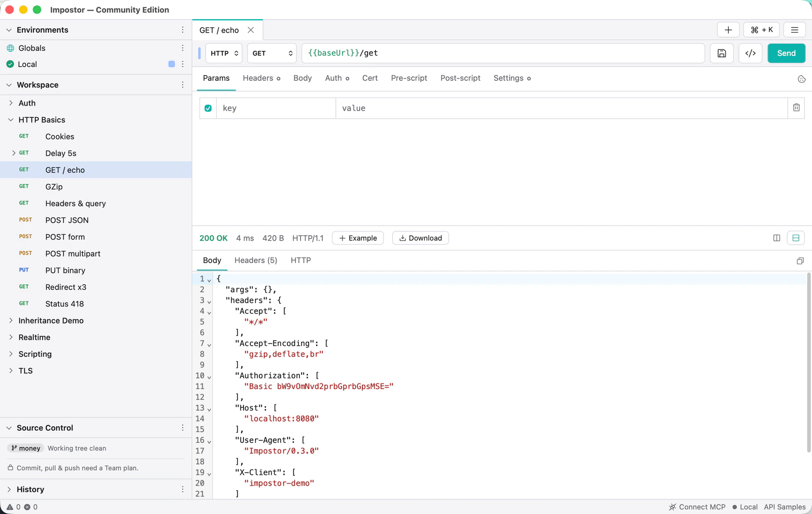Open Local environment row options menu
The image size is (812, 514).
point(183,64)
